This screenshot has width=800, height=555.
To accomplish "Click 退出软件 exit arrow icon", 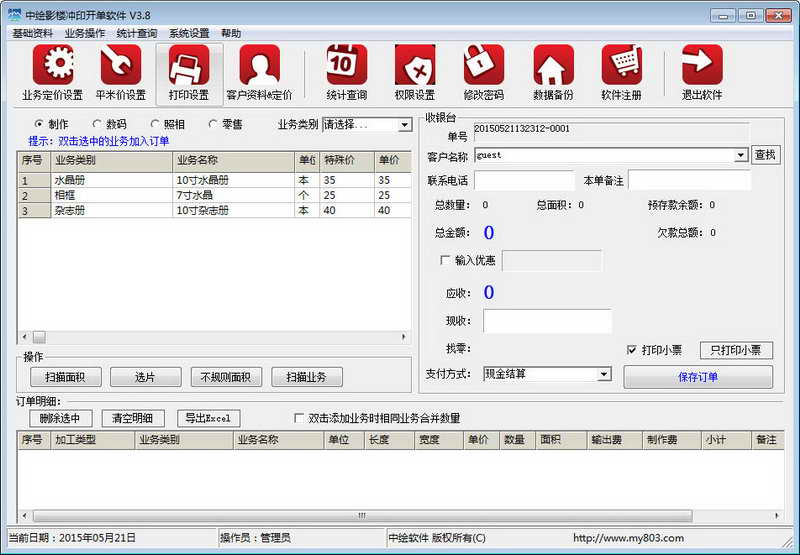I will click(702, 66).
